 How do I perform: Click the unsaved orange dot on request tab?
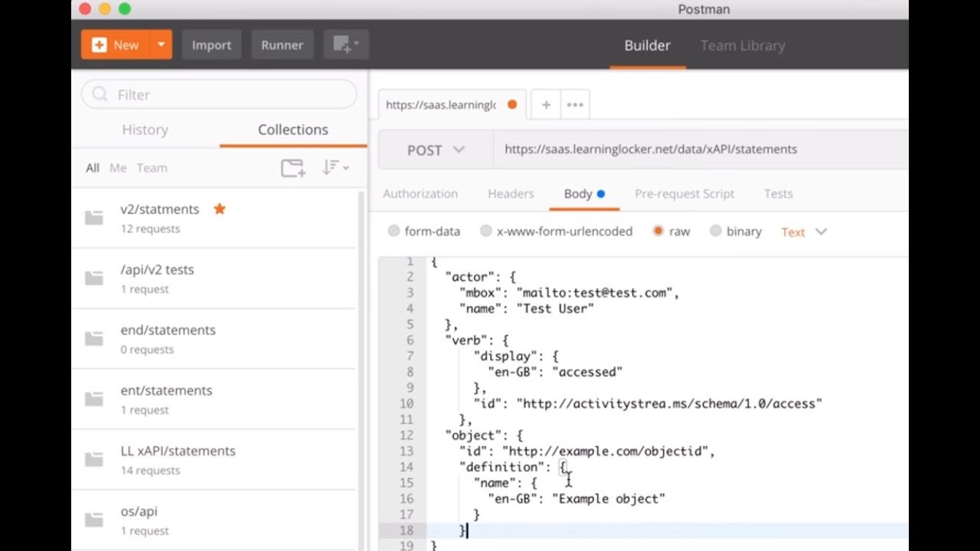pos(512,105)
